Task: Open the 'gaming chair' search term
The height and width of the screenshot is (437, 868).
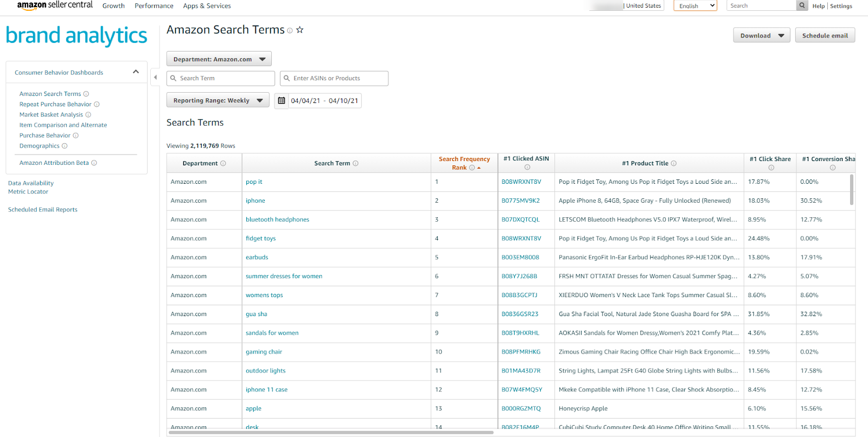Action: [264, 352]
